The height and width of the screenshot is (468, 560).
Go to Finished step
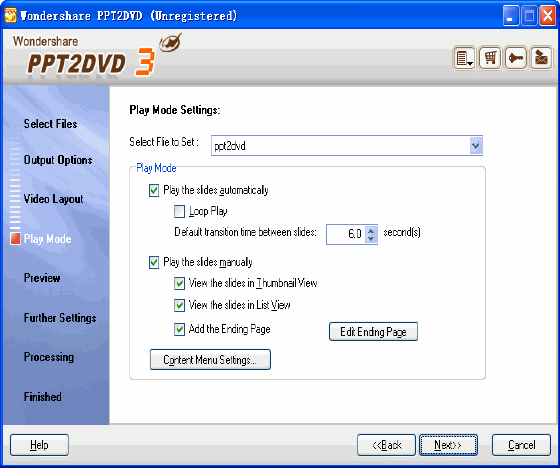point(42,397)
